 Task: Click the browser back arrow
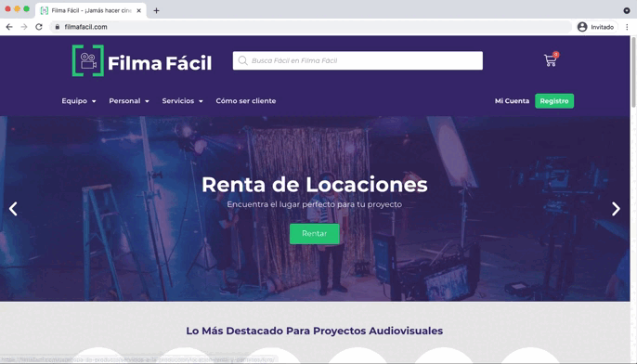[9, 27]
